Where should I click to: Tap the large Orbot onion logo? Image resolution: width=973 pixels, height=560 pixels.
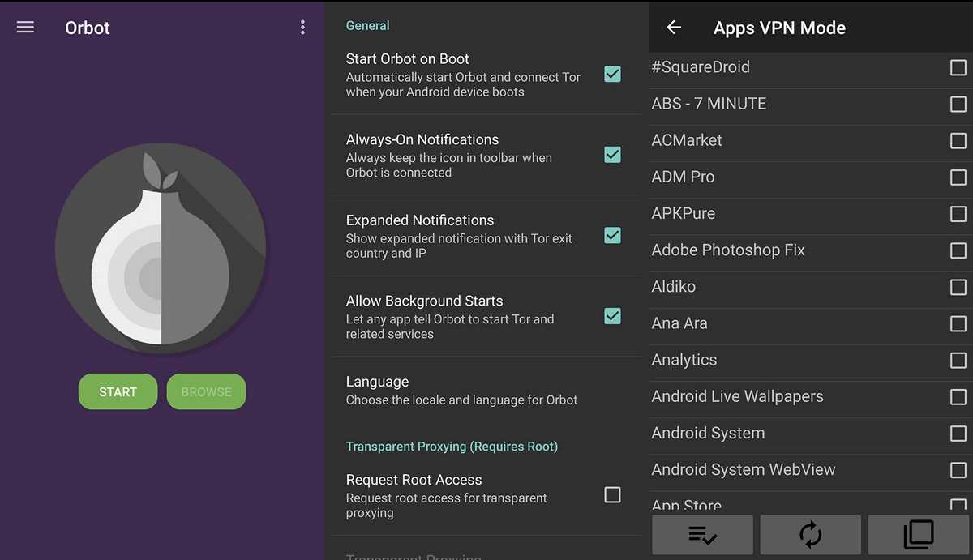click(x=161, y=248)
